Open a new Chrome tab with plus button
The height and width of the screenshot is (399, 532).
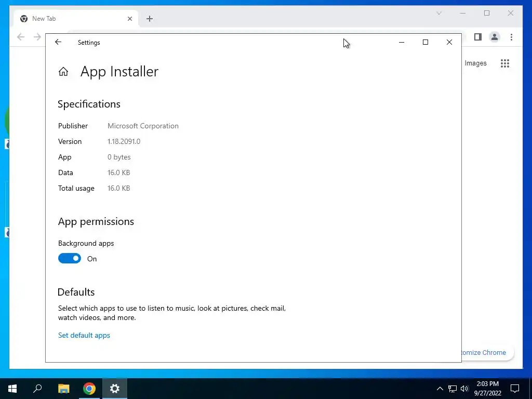[150, 19]
